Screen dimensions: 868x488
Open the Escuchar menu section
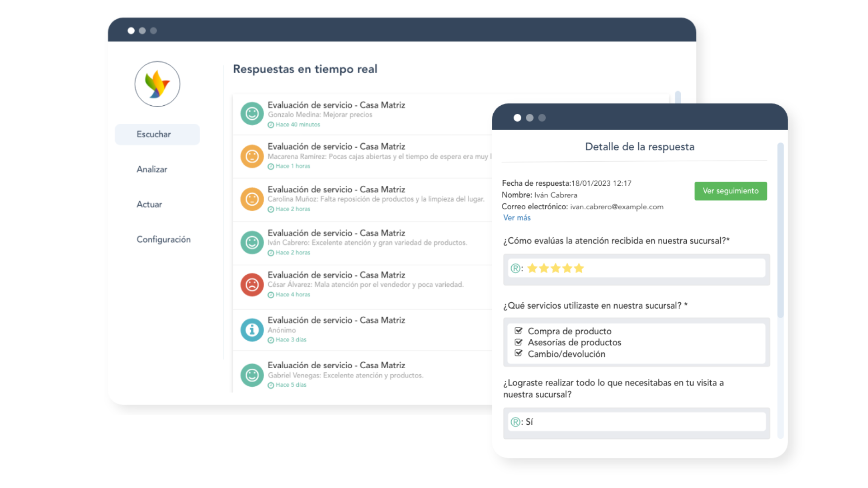click(154, 134)
